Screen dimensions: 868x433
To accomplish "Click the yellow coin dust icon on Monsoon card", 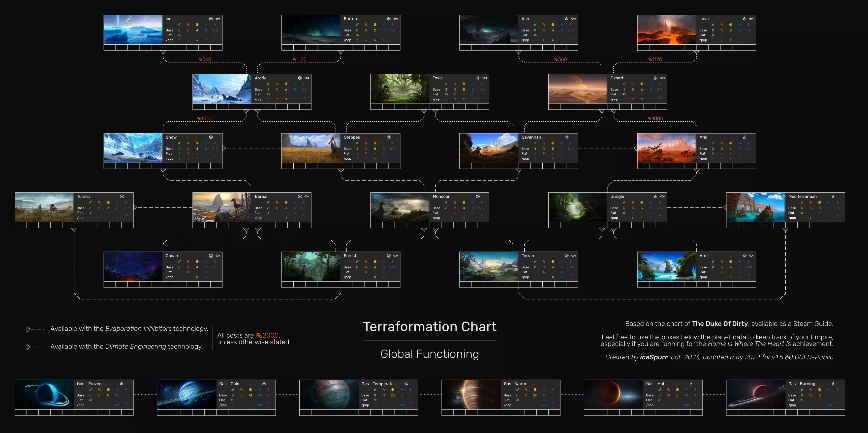I will tap(464, 202).
